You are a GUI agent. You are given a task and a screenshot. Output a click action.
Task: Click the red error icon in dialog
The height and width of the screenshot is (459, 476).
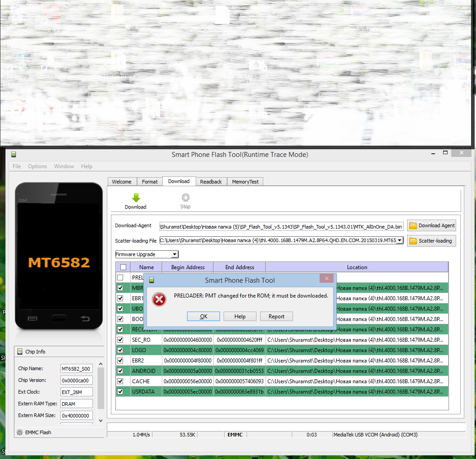[159, 299]
